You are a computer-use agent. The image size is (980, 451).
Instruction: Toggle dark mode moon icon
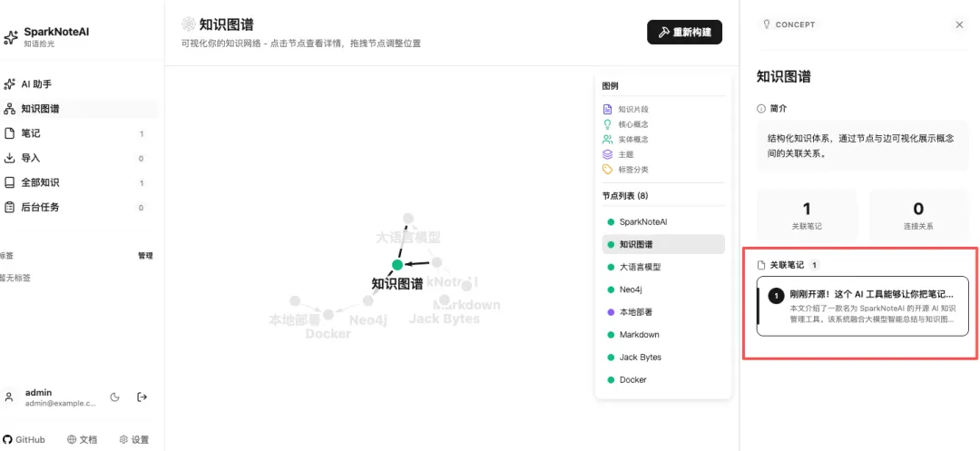115,397
